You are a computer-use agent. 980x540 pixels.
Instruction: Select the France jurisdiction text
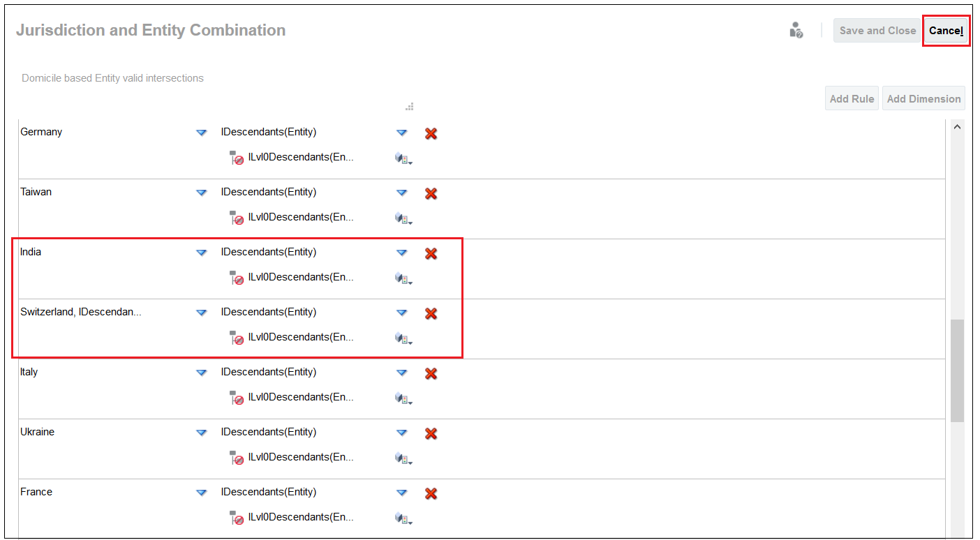(36, 492)
